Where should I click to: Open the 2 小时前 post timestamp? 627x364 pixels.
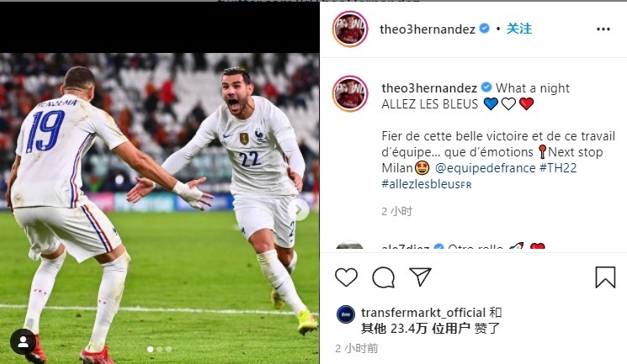tap(356, 348)
